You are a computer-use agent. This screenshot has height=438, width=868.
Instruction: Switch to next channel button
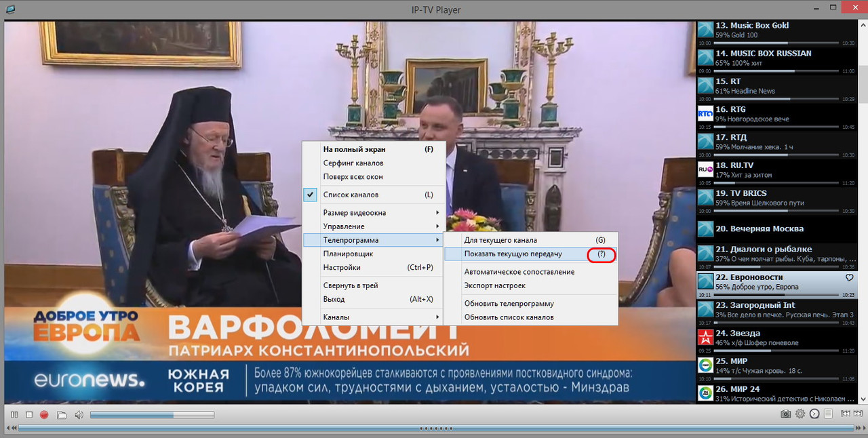(858, 414)
